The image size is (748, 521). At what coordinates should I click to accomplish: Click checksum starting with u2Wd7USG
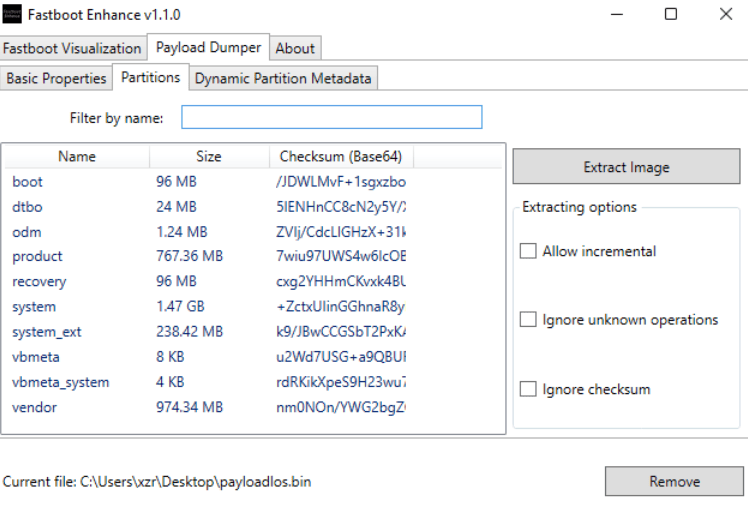[341, 357]
